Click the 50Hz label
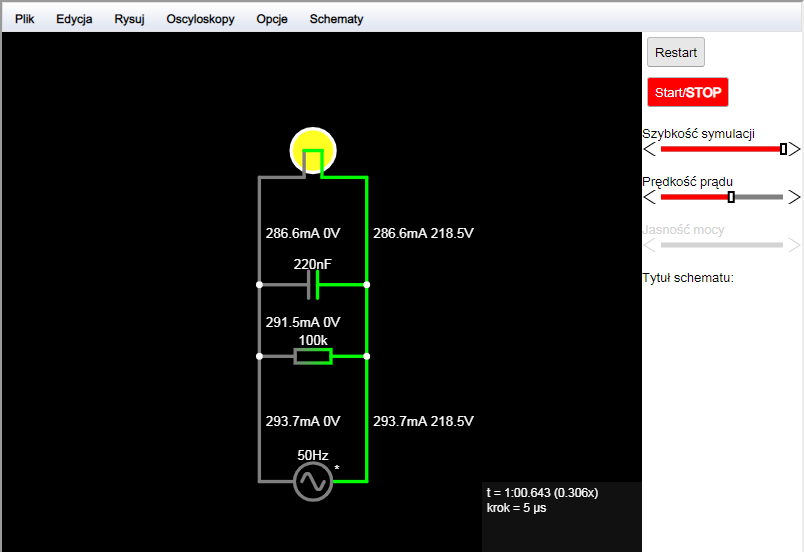This screenshot has height=552, width=804. coord(313,455)
